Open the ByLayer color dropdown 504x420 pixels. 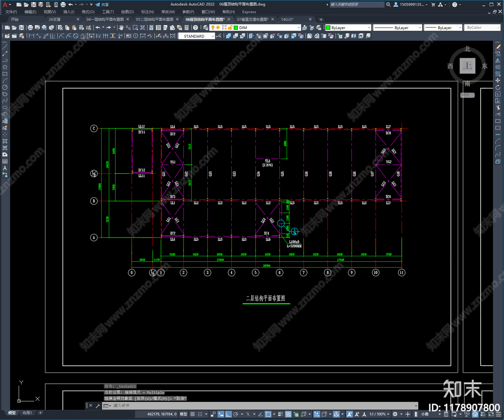coord(369,28)
